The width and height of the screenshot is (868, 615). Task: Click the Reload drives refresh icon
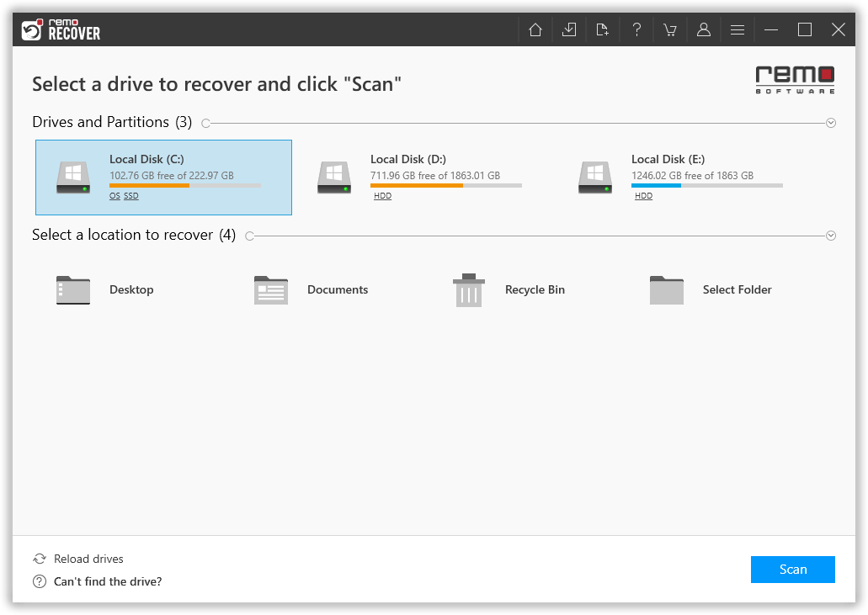40,558
